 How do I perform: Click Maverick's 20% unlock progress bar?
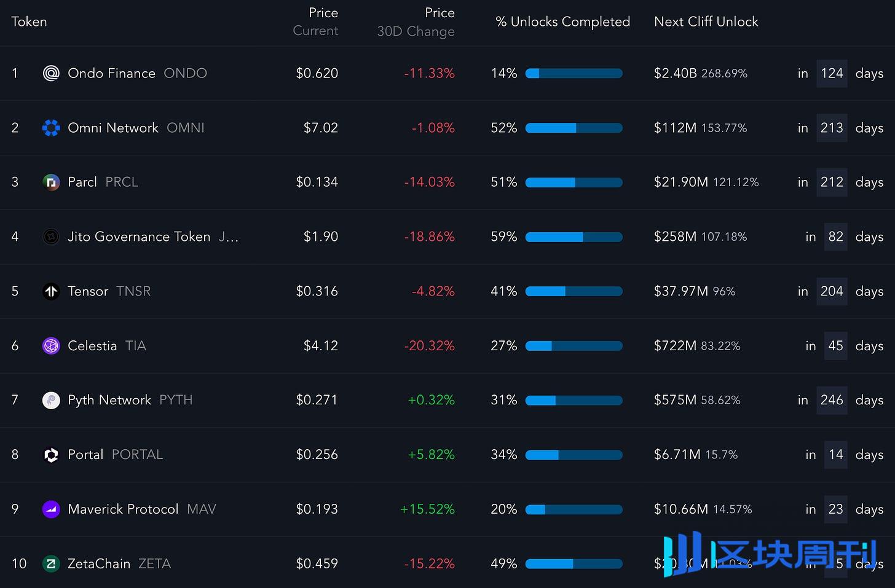point(574,509)
